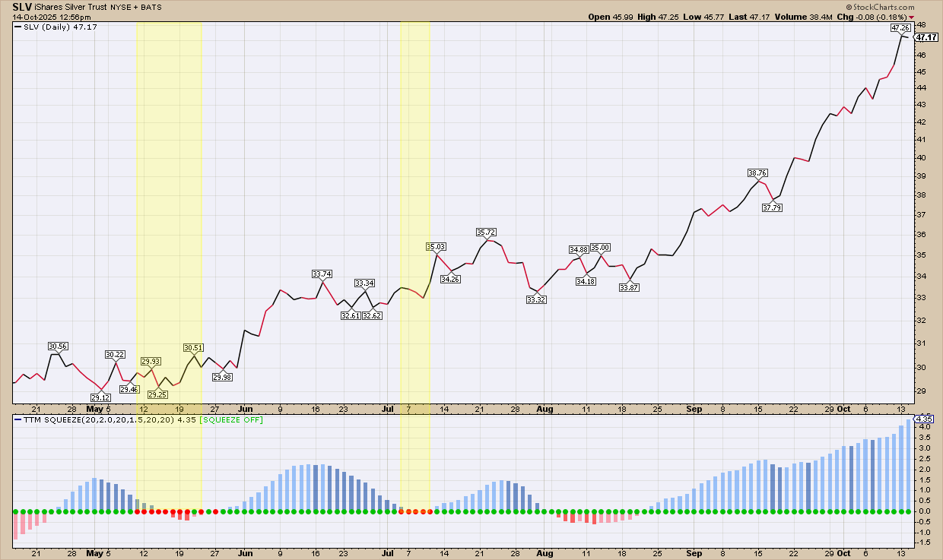Click the 35.72 July peak label
This screenshot has width=943, height=560.
click(486, 232)
